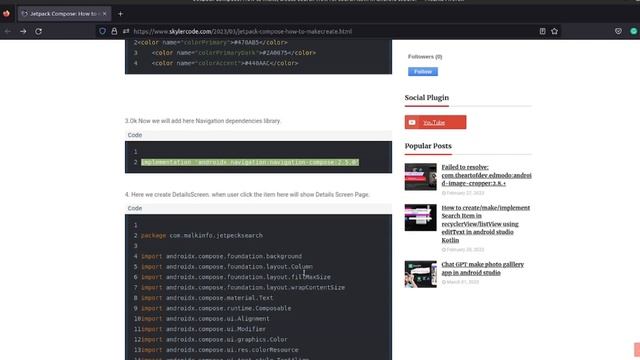640x360 pixels.
Task: Click the 'package com.malkinfo.jetpecksearch' code line
Action: click(202, 236)
